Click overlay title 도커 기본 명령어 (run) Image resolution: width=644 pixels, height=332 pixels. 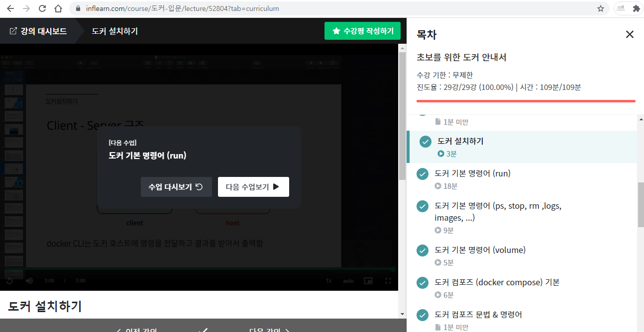point(147,156)
